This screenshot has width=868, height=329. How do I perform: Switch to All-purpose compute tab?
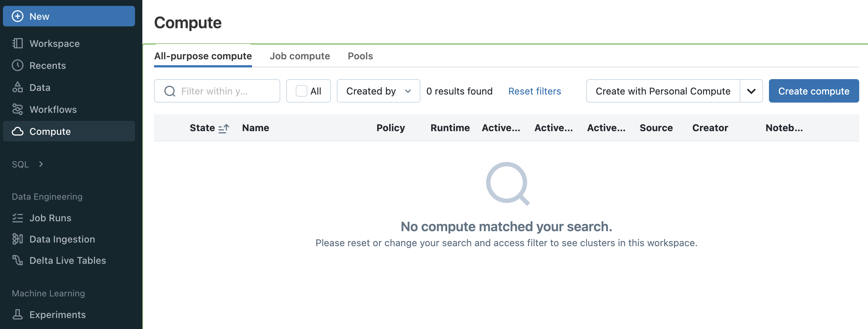tap(203, 56)
